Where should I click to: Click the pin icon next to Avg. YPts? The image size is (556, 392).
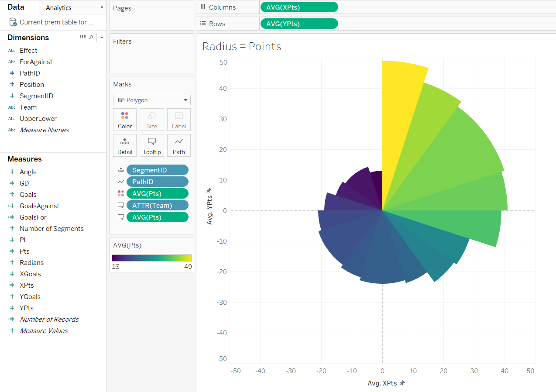tap(209, 190)
